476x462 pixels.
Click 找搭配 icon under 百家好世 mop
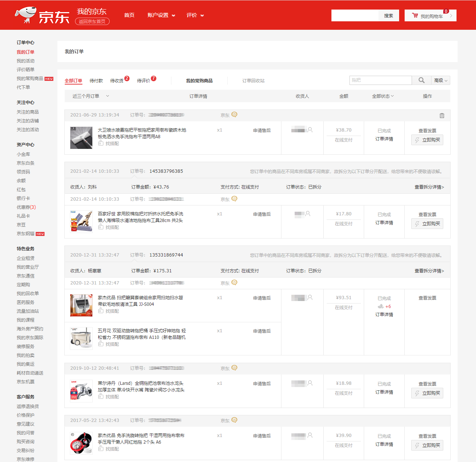(101, 227)
